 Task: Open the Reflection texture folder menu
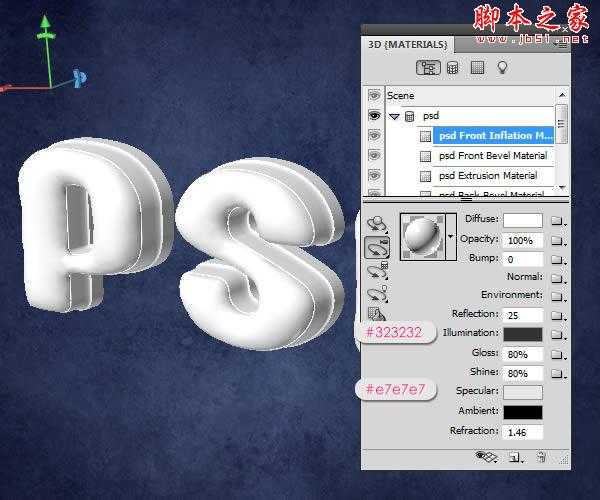click(558, 316)
